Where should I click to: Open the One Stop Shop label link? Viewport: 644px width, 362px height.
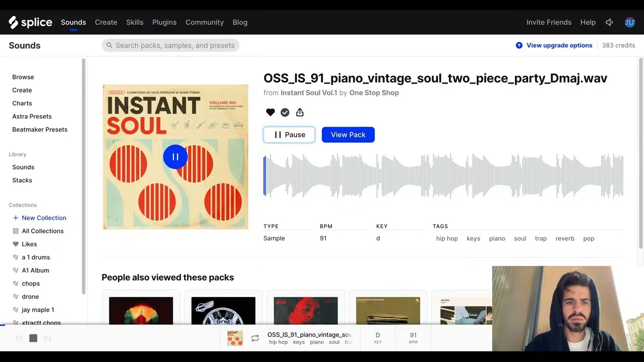click(x=374, y=93)
